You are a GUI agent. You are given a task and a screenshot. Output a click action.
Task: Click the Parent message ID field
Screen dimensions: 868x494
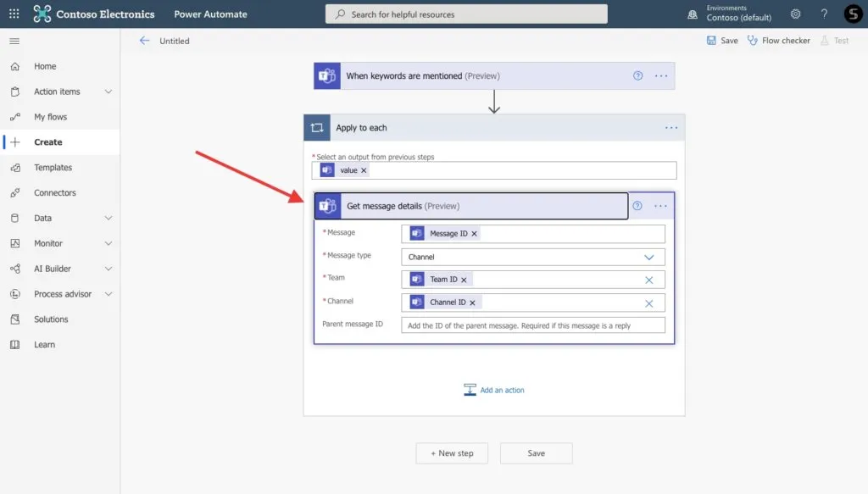533,325
